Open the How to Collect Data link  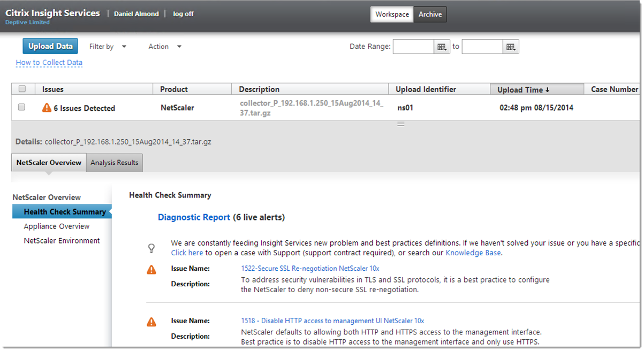tap(49, 63)
